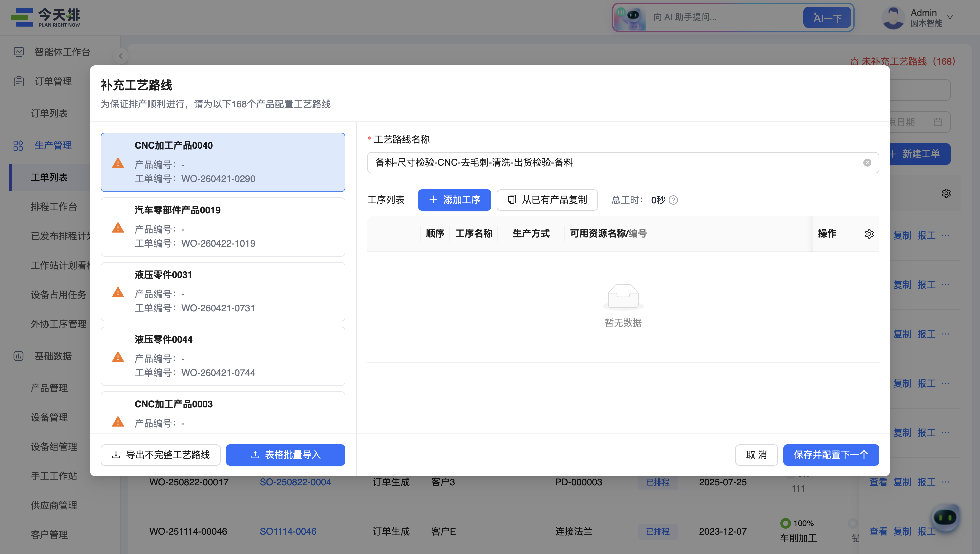Click 表格批量导入 button

coord(285,455)
